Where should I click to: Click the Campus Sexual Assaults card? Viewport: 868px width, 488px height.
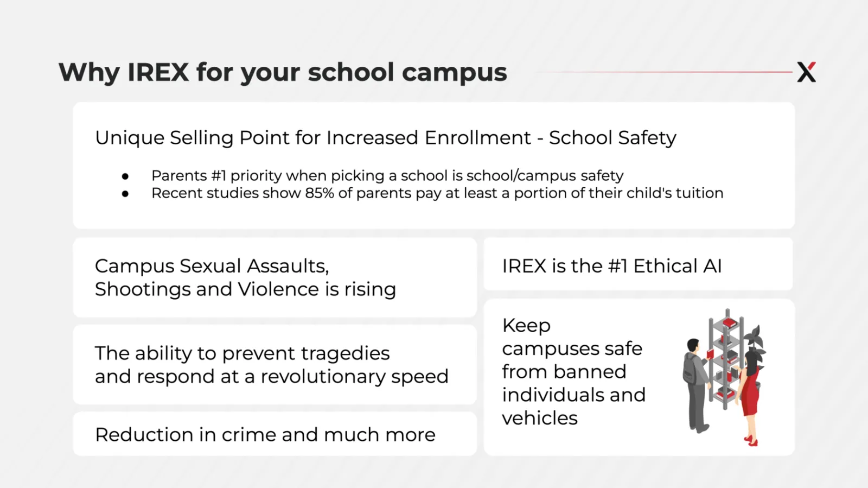point(275,277)
